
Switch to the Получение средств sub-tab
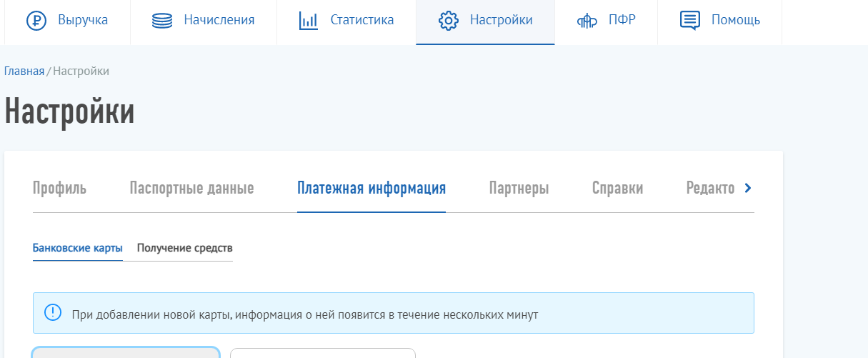(184, 249)
